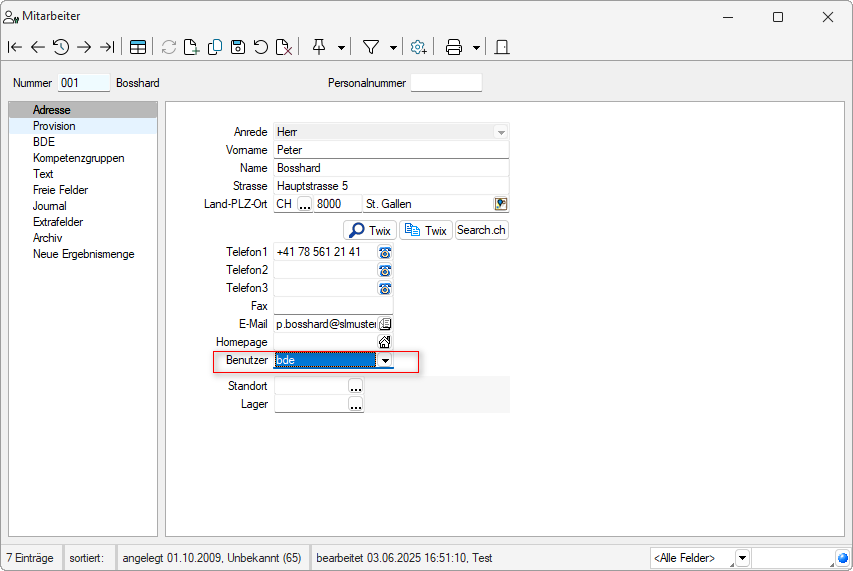Jump to the first employee record
Screen dimensions: 853x571
[x=14, y=47]
